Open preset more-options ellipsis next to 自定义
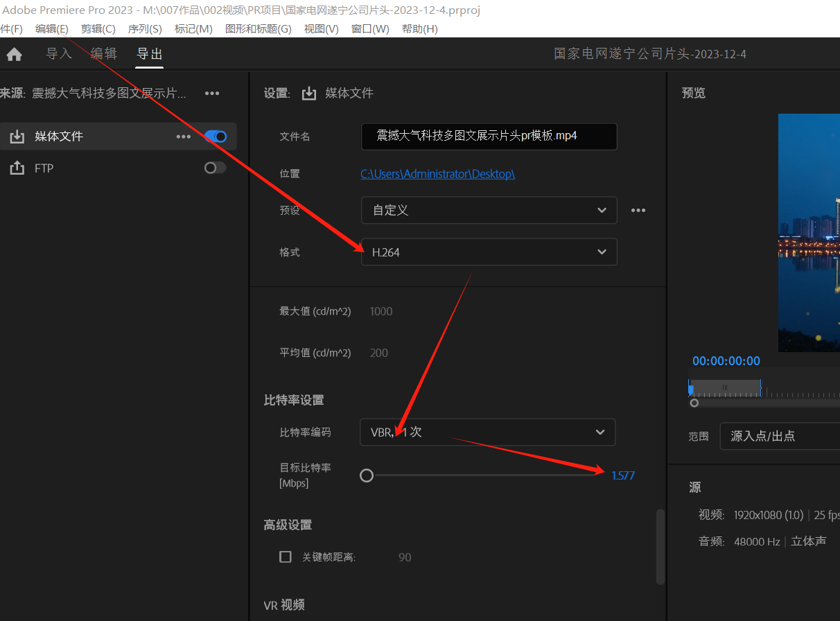The width and height of the screenshot is (840, 621). point(638,211)
